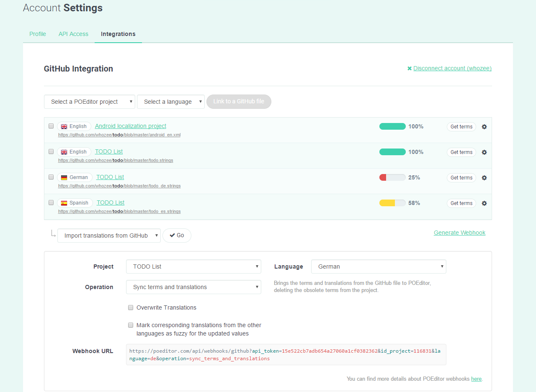Open gear settings for Spanish TODO List row
This screenshot has width=536, height=392.
point(484,203)
